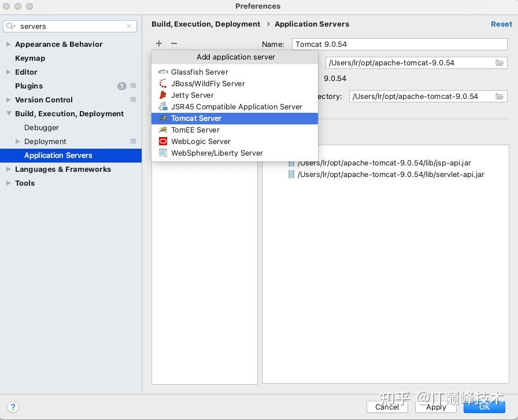Click the Tomcat Home path field
The width and height of the screenshot is (518, 420).
[416, 63]
